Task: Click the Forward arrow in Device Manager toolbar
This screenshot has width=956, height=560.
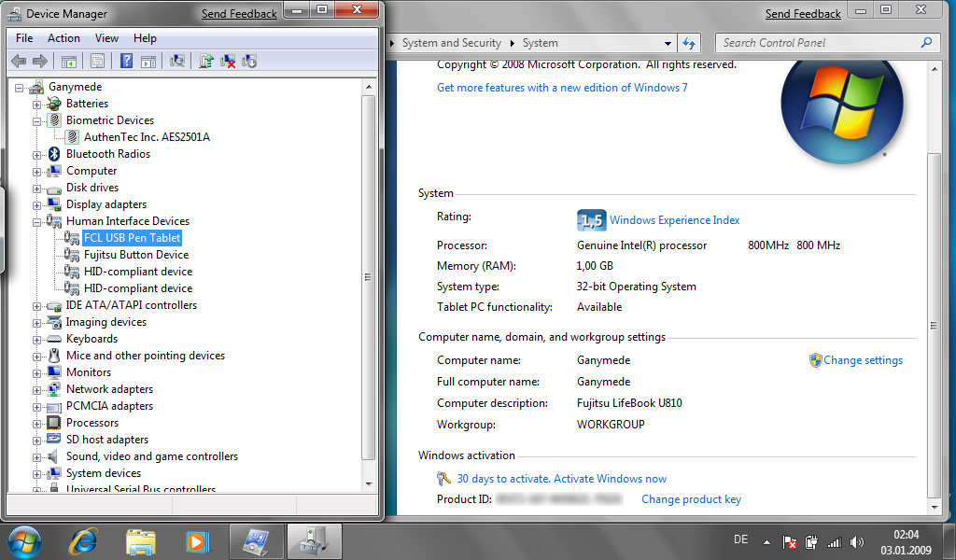Action: (x=40, y=61)
